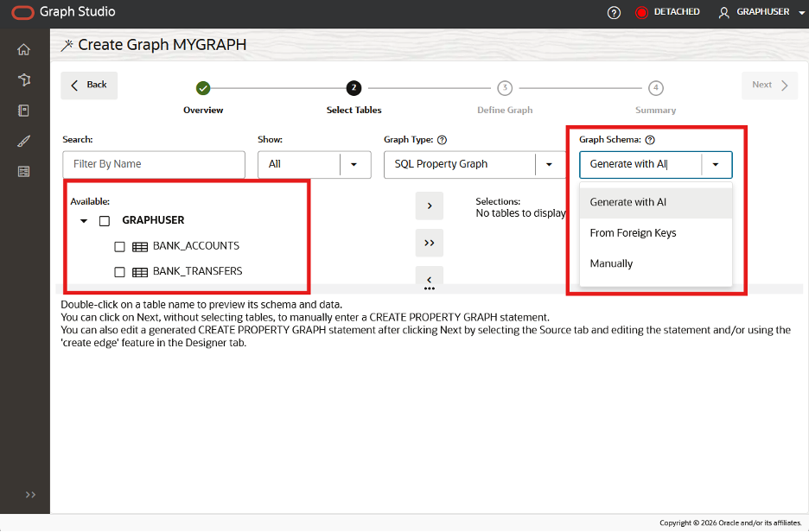809x532 pixels.
Task: Remove selected table with < button
Action: pos(430,278)
